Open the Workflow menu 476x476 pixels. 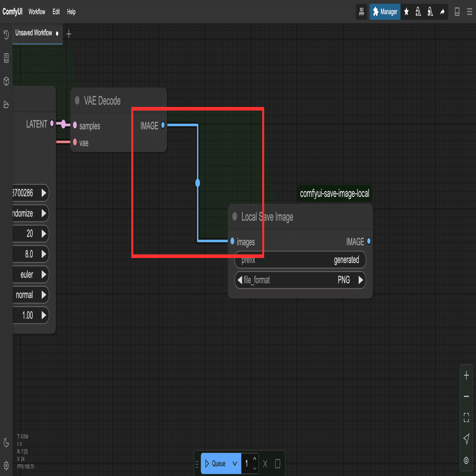point(37,12)
